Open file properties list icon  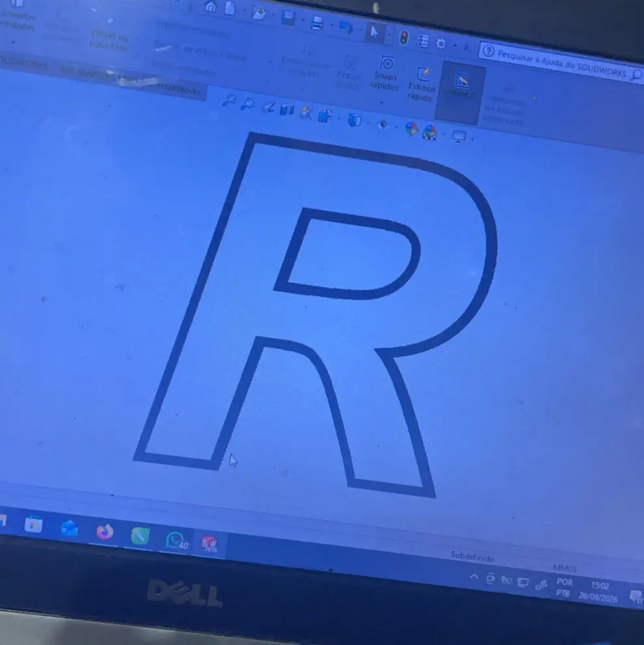(x=423, y=41)
